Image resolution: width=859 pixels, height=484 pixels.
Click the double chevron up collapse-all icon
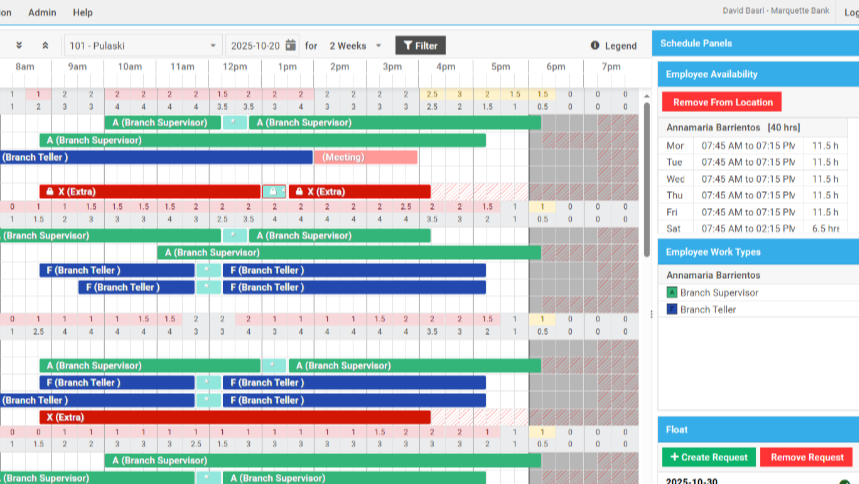coord(45,45)
